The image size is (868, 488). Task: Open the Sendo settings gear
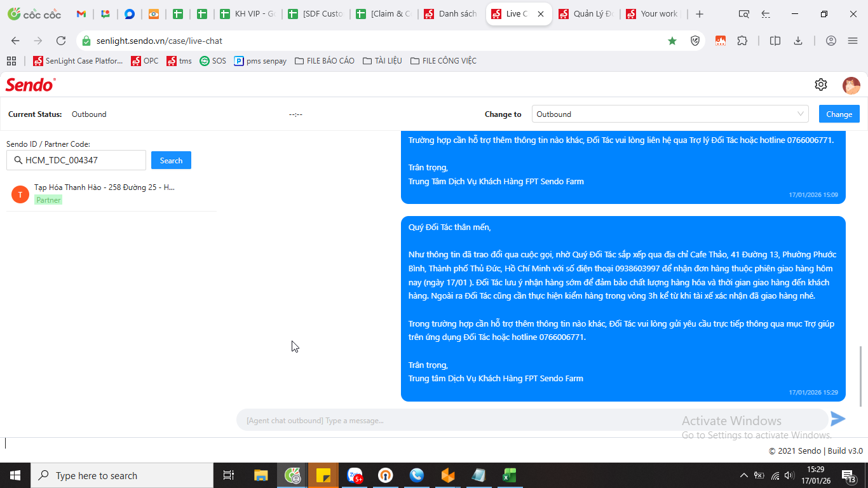pos(821,85)
